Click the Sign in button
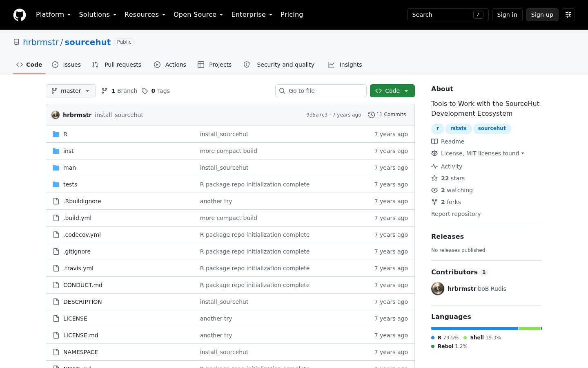 [x=507, y=15]
